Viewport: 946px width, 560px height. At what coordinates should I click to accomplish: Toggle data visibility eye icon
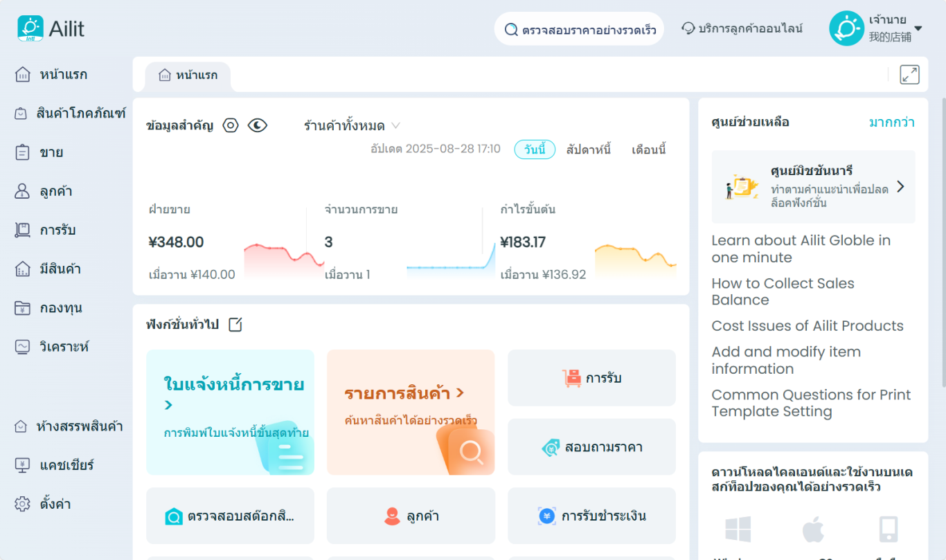click(x=258, y=125)
